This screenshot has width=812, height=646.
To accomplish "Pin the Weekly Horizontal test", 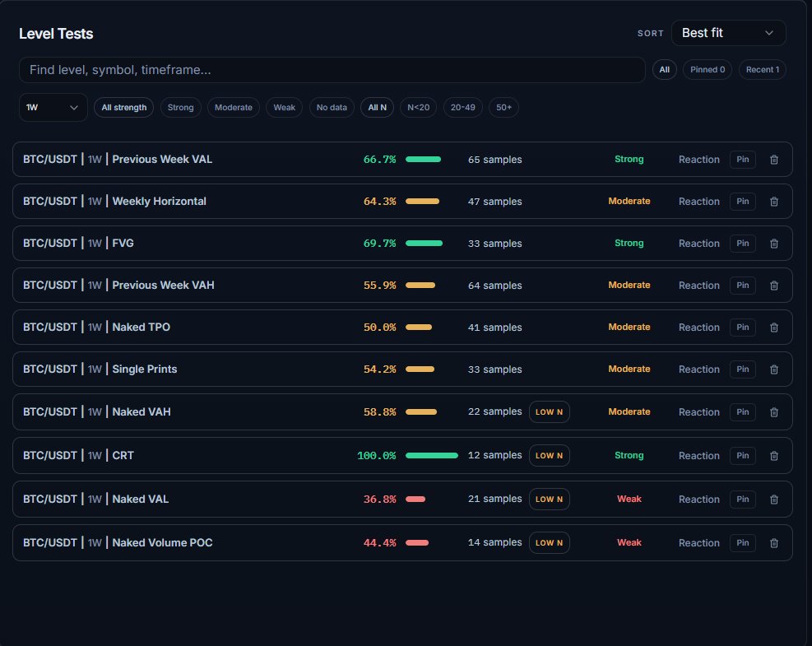I will 743,202.
